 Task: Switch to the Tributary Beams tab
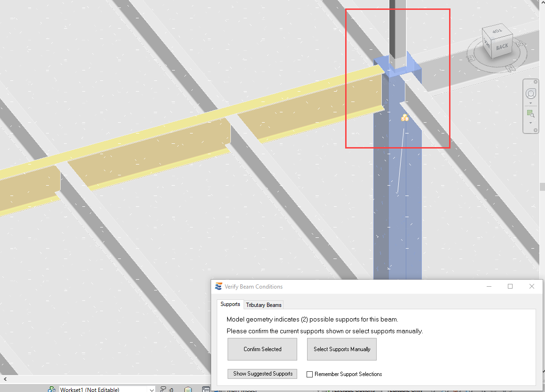pos(263,305)
